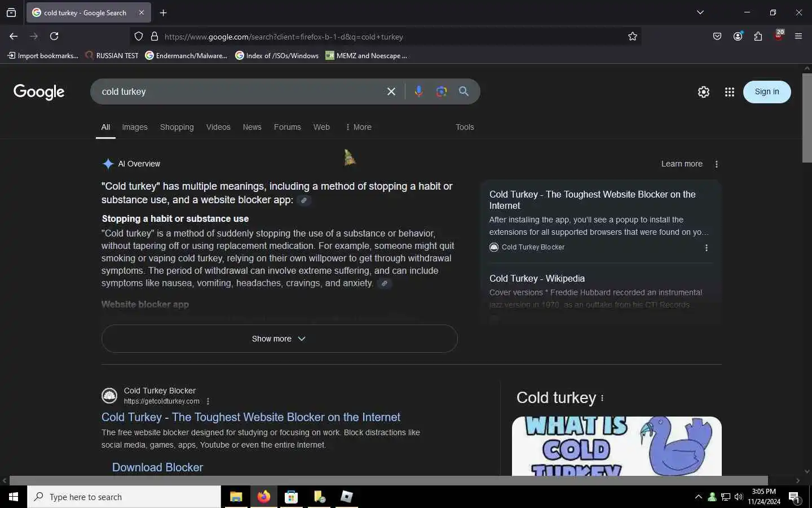Open the Google apps grid icon
This screenshot has height=508, width=812.
(x=730, y=92)
